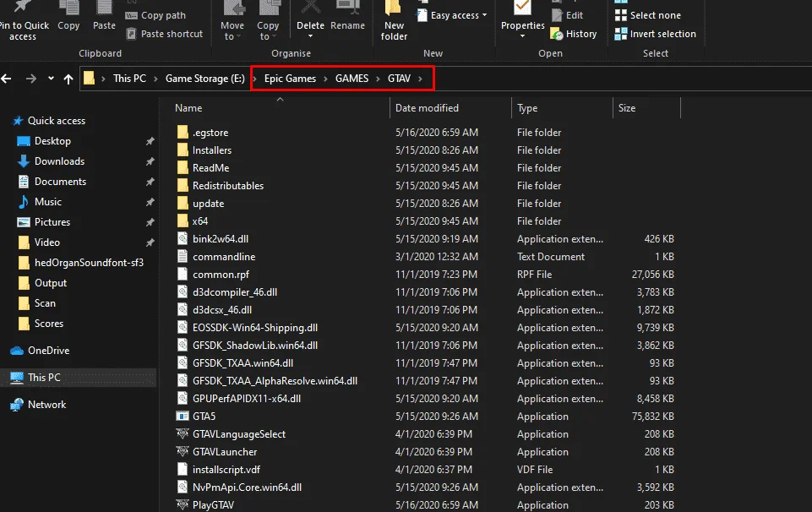Select the GTAVLanguageSelect application icon
Image resolution: width=812 pixels, height=512 pixels.
(x=183, y=433)
